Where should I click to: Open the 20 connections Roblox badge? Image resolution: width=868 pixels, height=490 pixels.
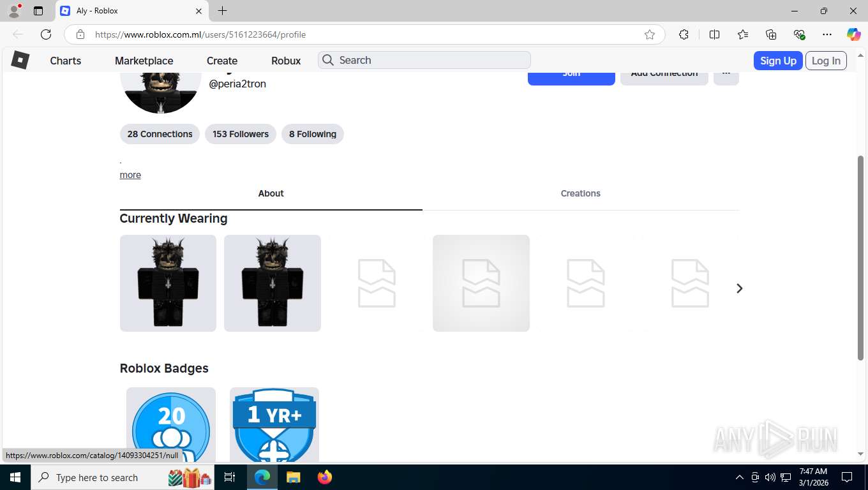click(x=171, y=425)
